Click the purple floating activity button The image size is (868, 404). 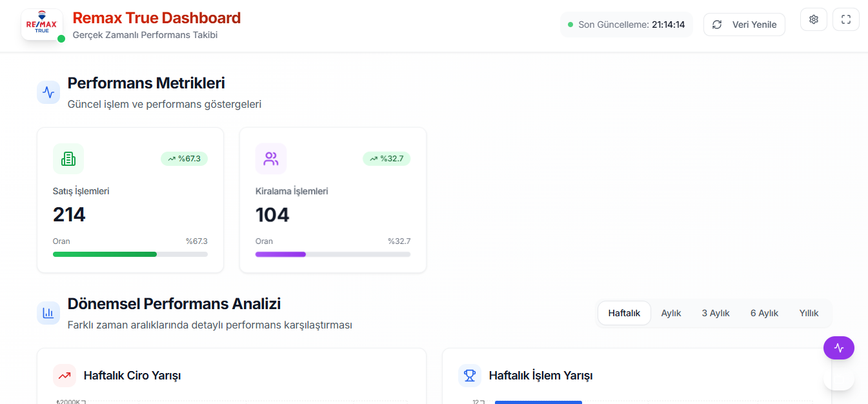(x=839, y=348)
